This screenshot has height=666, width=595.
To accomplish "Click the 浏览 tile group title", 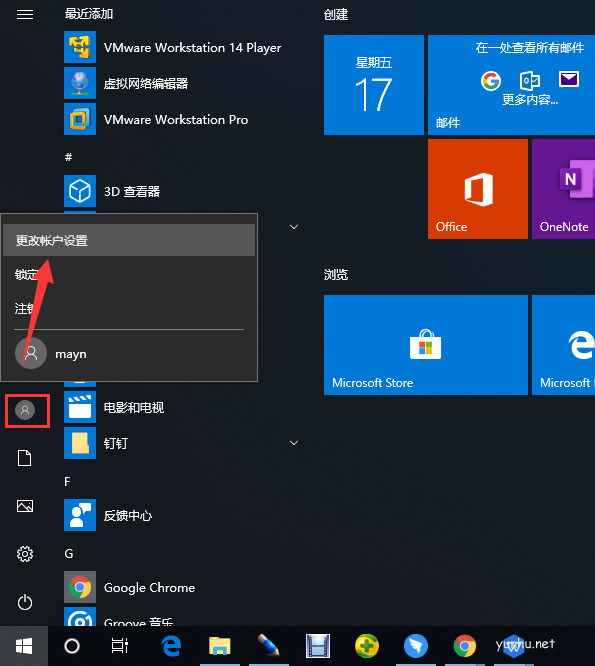I will (x=336, y=274).
